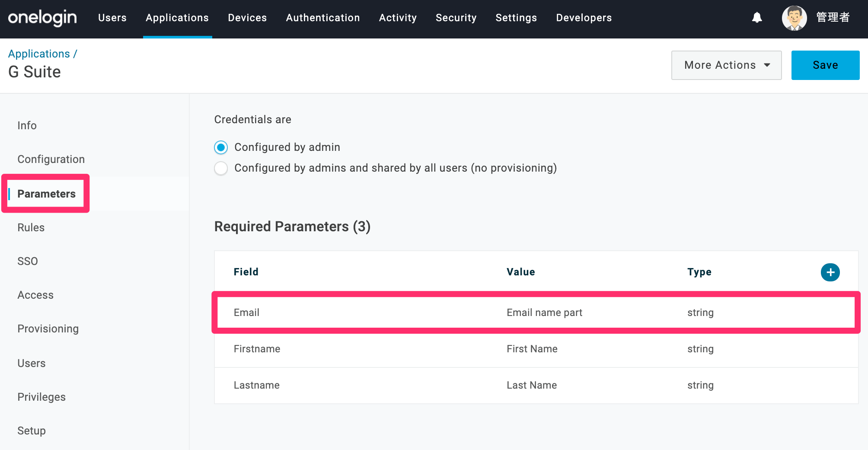The width and height of the screenshot is (868, 450).
Task: Open the Email parameter row
Action: pos(536,313)
